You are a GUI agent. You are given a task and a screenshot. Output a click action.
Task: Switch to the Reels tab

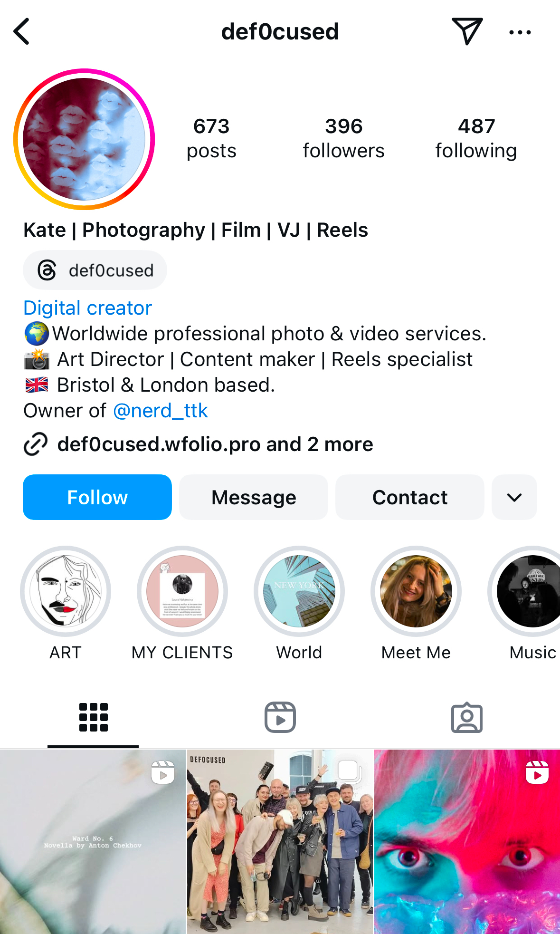click(280, 717)
